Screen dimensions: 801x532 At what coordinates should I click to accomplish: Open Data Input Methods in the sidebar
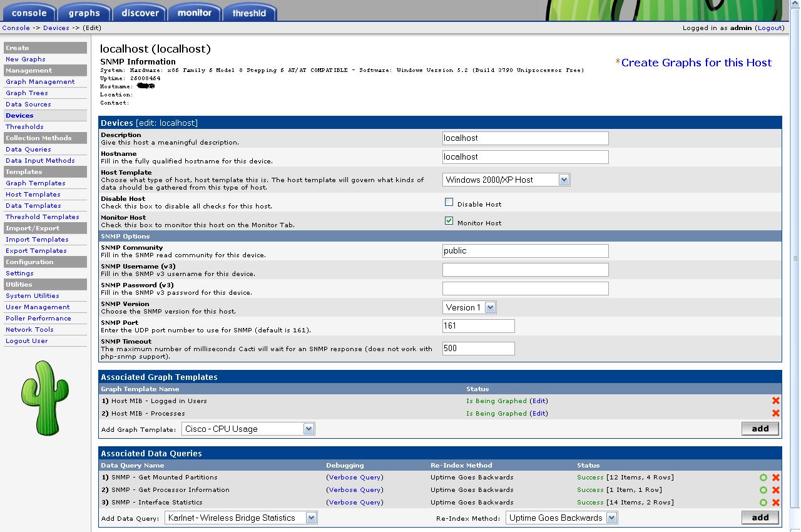[x=40, y=161]
